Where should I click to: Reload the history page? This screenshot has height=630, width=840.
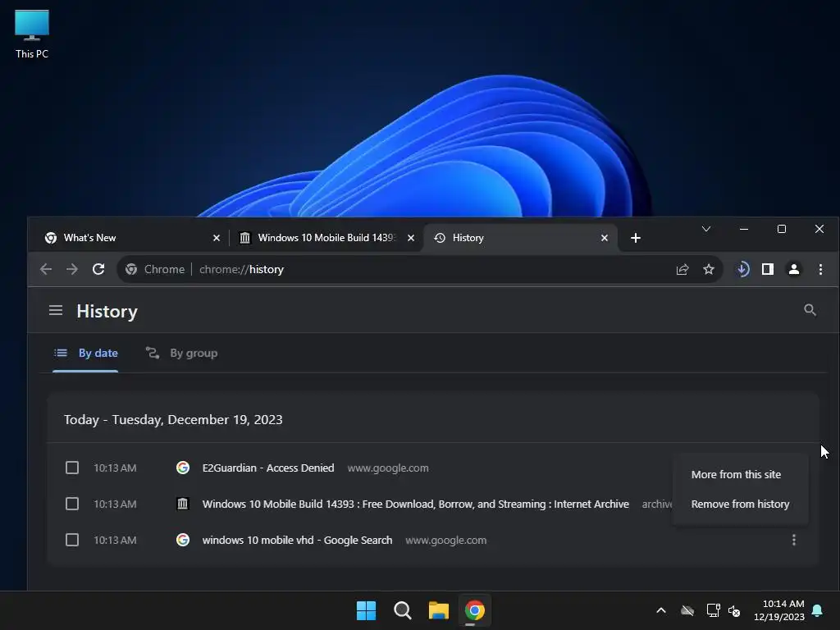point(98,269)
